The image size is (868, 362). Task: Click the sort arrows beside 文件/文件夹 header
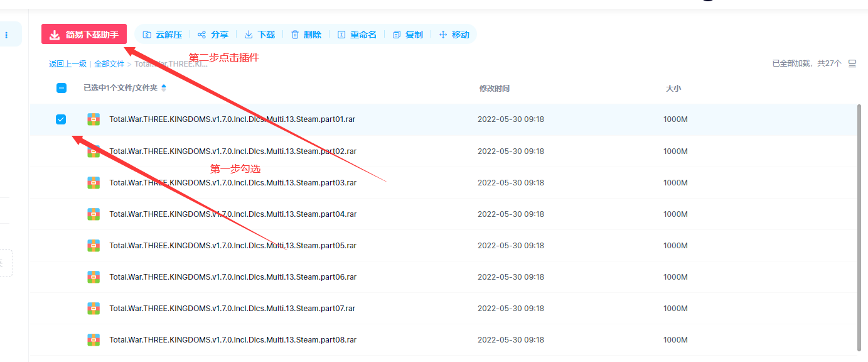point(164,88)
